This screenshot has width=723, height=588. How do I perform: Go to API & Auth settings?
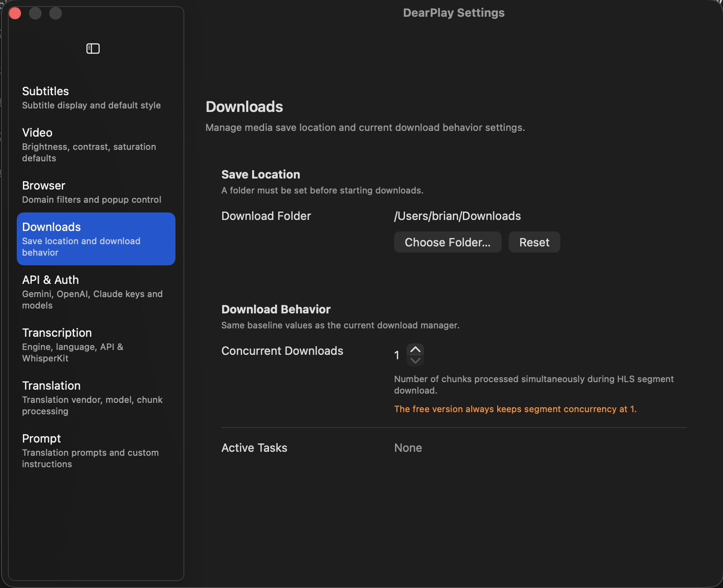(96, 292)
